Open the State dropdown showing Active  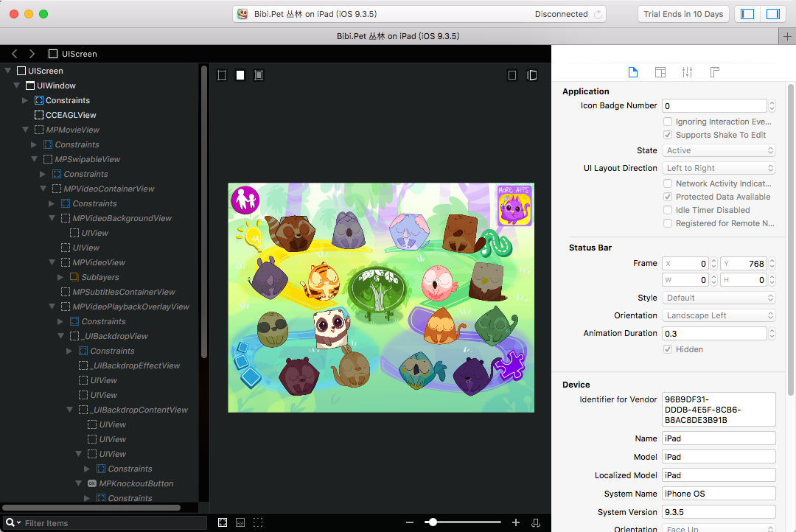719,151
